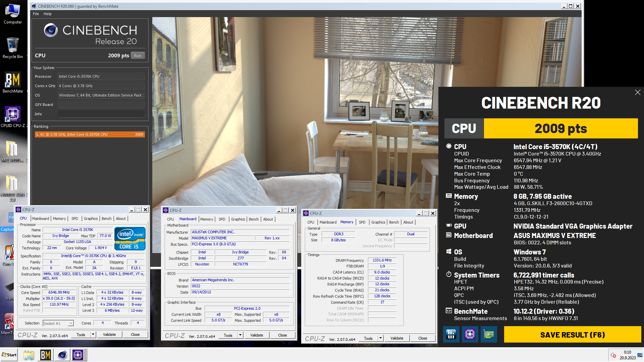The width and height of the screenshot is (644, 362).
Task: Run the Cinebench CPU test
Action: pos(138,56)
